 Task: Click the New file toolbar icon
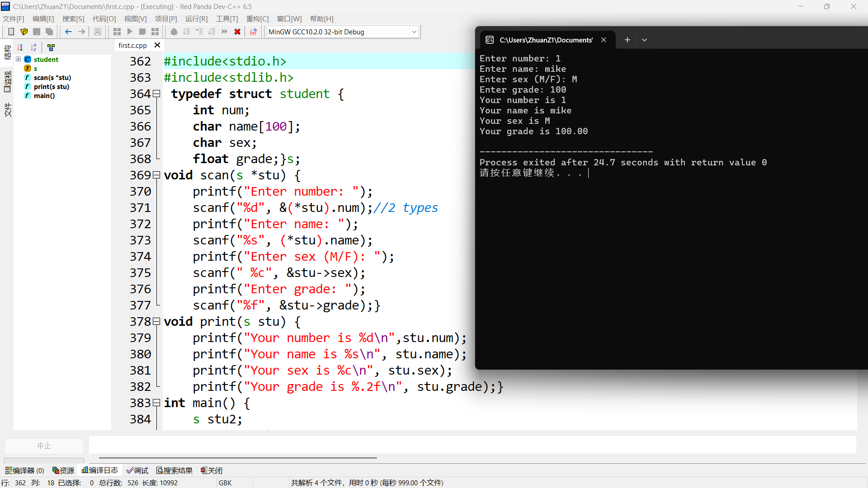[11, 32]
